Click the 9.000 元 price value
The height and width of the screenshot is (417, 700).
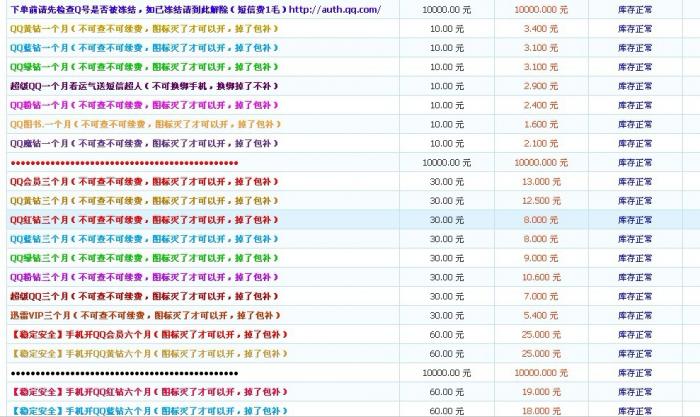pos(541,258)
